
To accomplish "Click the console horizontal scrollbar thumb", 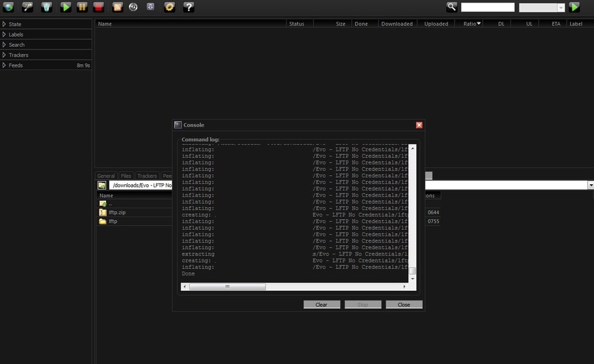I will click(228, 286).
